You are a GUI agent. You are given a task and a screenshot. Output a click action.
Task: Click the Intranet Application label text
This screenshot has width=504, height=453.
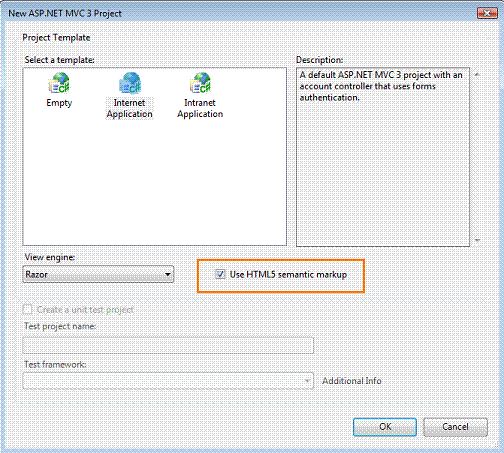pyautogui.click(x=200, y=108)
